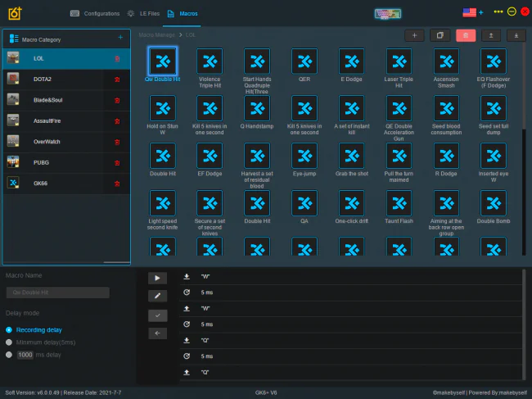Delete the PUBG category with trash icon
The image size is (532, 399).
click(117, 163)
